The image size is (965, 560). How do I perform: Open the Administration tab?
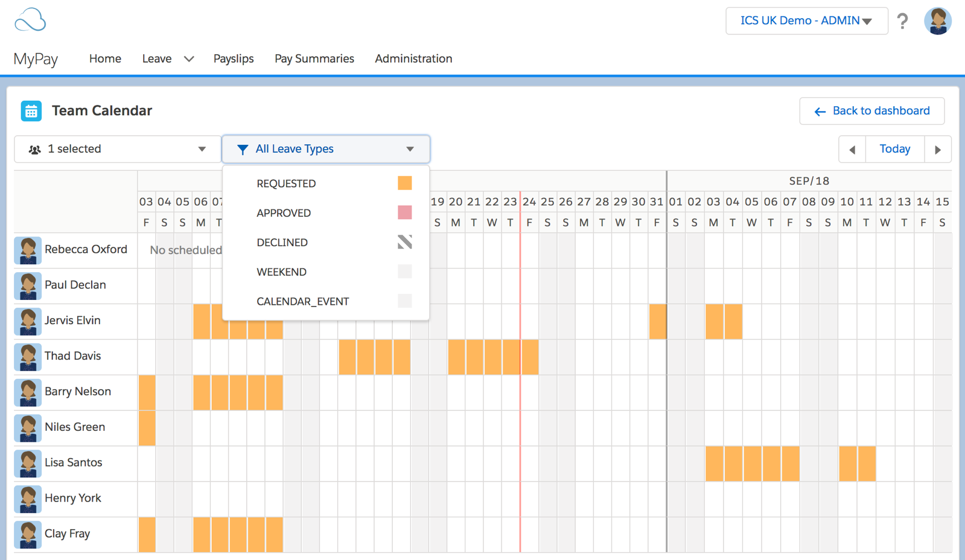pyautogui.click(x=413, y=59)
